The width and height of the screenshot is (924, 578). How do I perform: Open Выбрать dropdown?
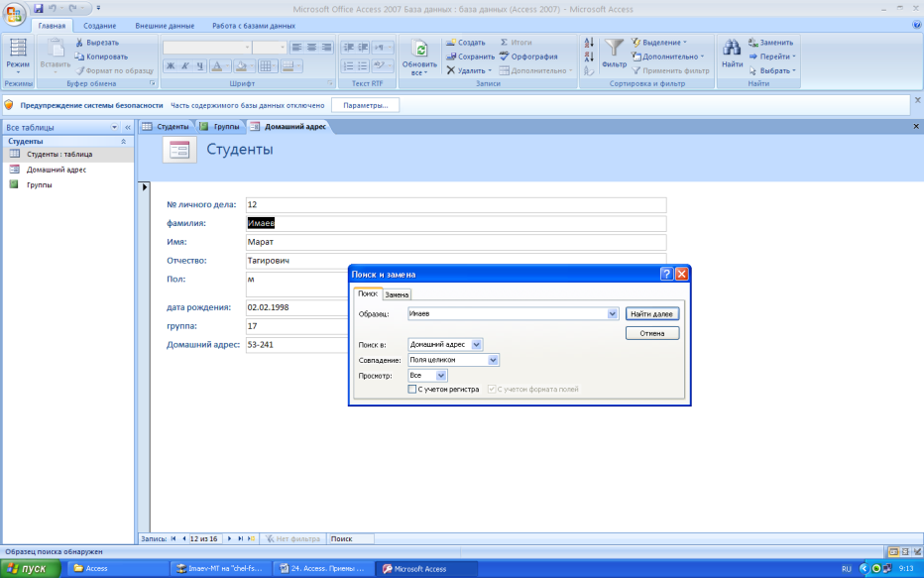(772, 70)
